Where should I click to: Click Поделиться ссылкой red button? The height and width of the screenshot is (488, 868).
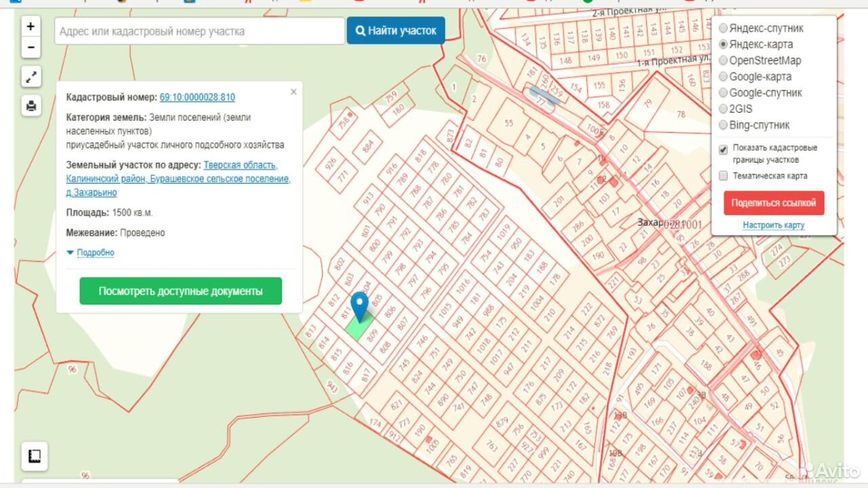[774, 203]
